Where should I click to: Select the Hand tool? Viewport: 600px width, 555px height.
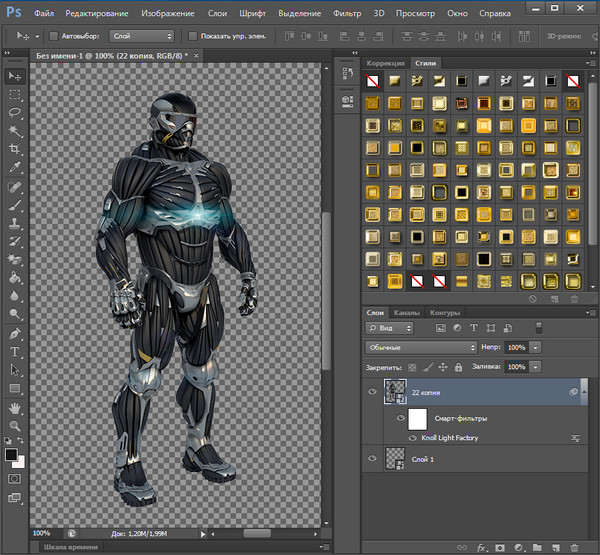point(15,408)
